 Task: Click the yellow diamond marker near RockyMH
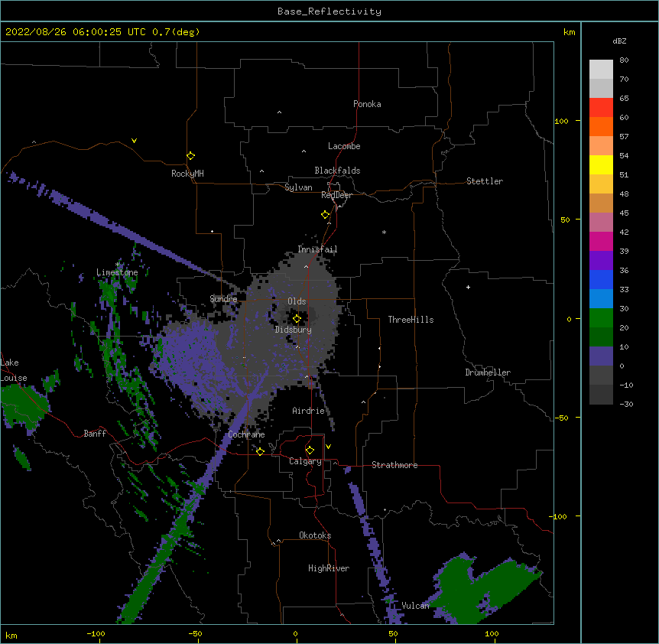tap(190, 156)
